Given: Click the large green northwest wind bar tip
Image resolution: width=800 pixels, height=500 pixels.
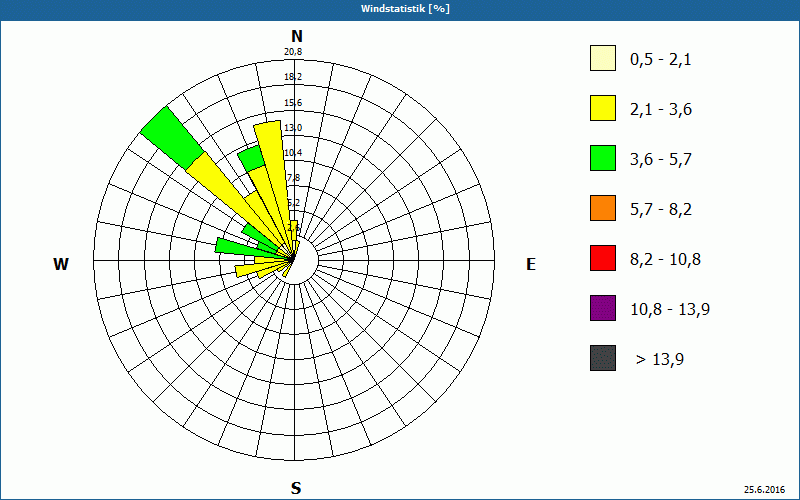Looking at the screenshot, I should 171,138.
